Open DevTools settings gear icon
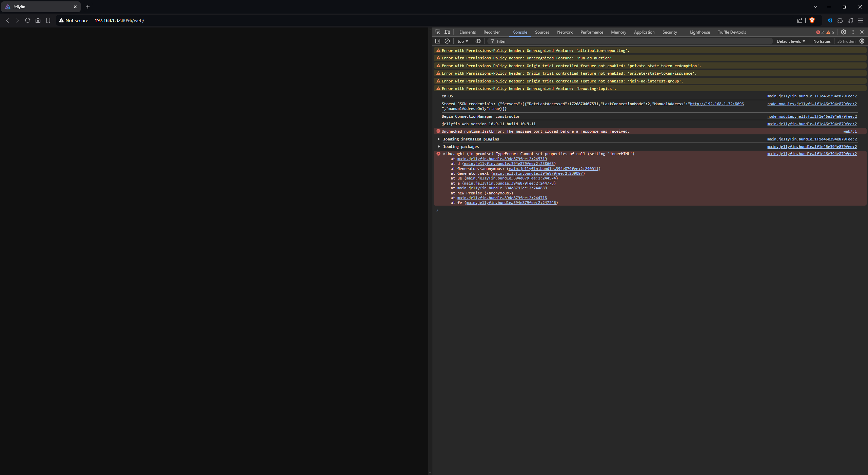Screen dimensions: 868x475 [x=844, y=32]
